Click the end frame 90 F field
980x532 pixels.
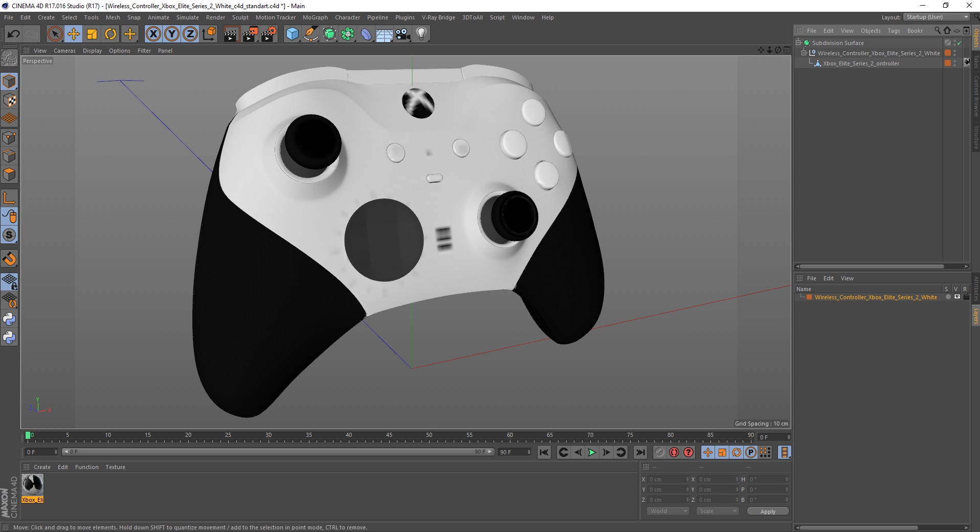click(514, 452)
